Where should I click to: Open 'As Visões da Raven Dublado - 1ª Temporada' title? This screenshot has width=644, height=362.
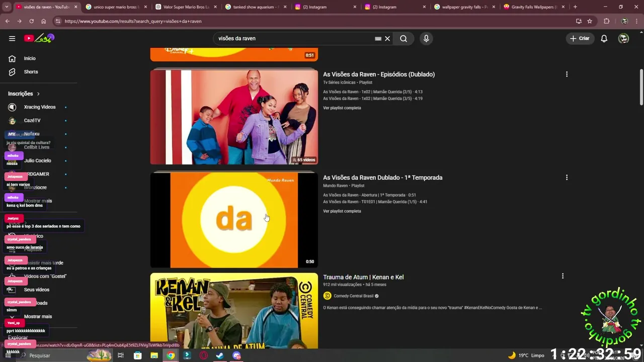383,177
